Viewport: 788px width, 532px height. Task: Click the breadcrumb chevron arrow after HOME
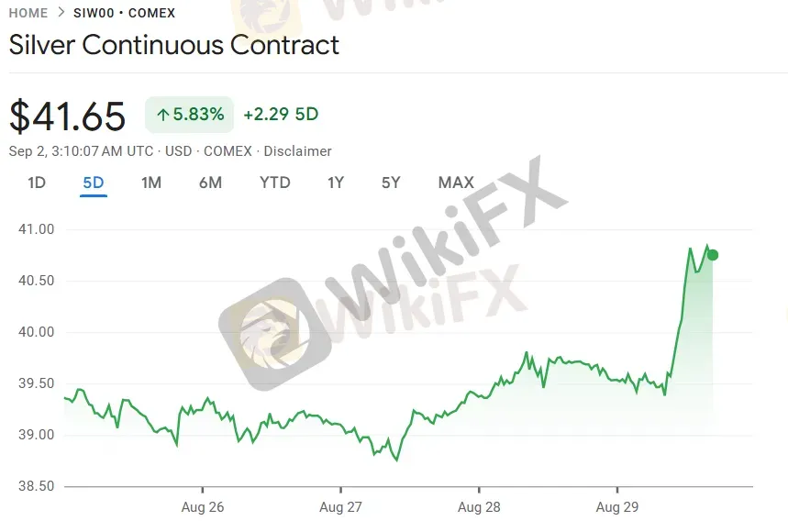tap(61, 12)
